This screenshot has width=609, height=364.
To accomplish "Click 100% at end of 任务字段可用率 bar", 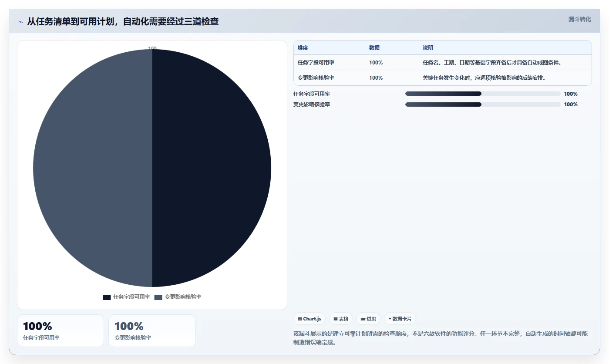I will pos(571,94).
